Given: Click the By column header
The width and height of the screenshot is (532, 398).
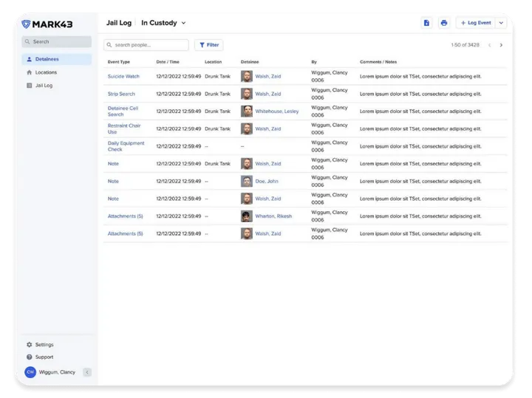Looking at the screenshot, I should tap(314, 62).
